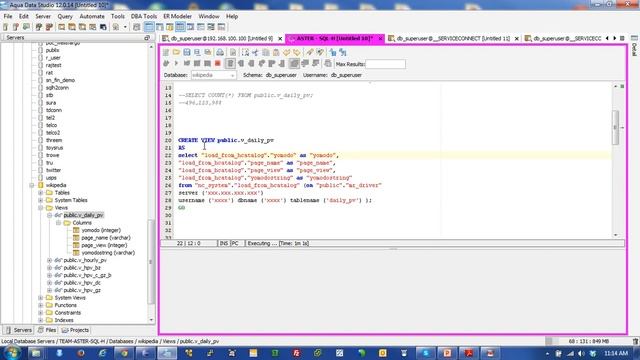
Task: Click the icon immediately left of Max Results label
Action: (x=328, y=64)
